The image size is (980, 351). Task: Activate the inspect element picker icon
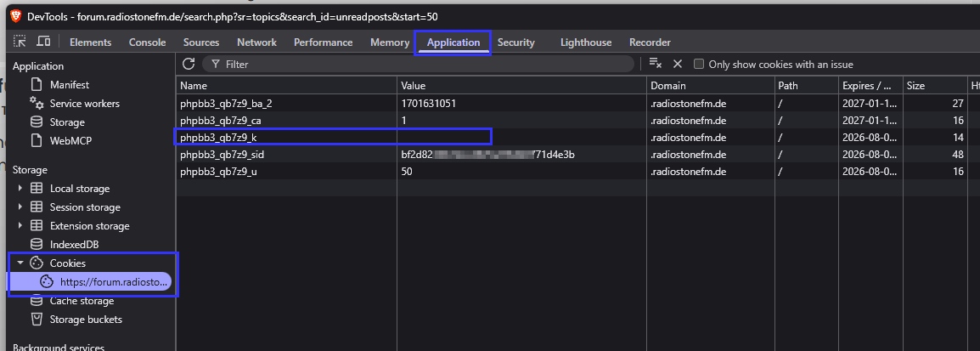point(20,42)
